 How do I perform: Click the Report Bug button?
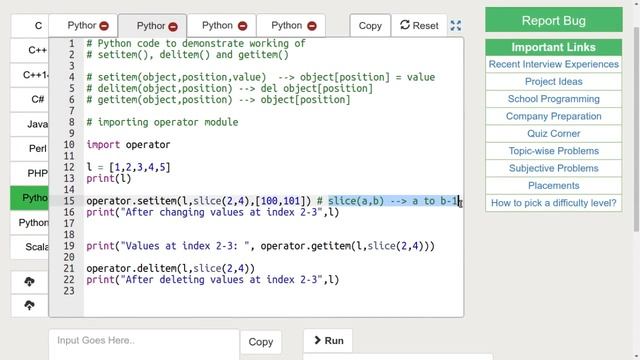click(554, 20)
